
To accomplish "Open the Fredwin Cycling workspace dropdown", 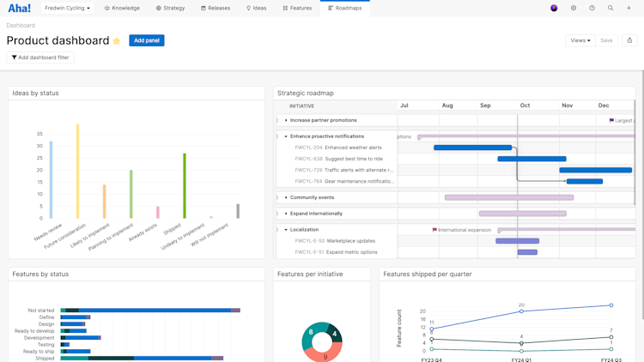I will pos(67,9).
